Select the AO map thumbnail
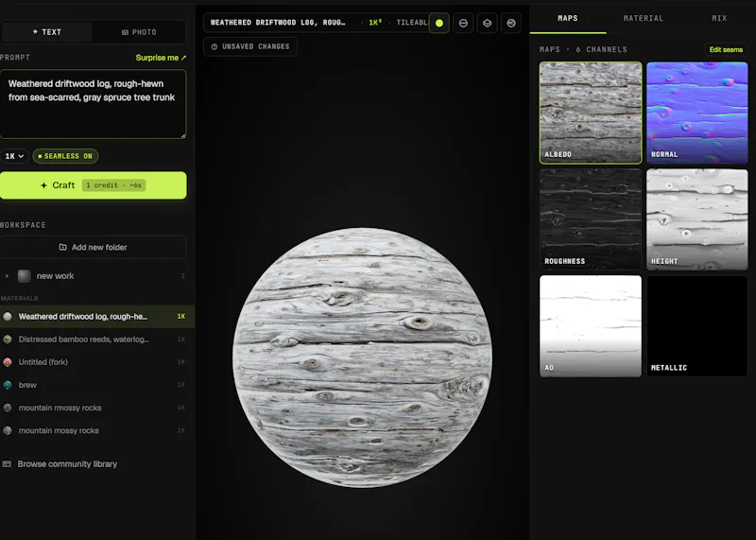The image size is (756, 540). coord(591,326)
